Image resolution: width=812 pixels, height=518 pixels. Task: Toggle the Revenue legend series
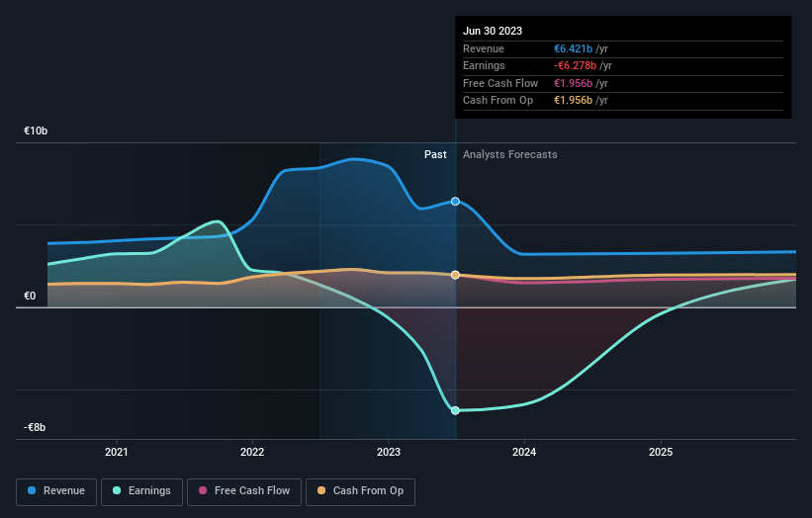click(56, 491)
